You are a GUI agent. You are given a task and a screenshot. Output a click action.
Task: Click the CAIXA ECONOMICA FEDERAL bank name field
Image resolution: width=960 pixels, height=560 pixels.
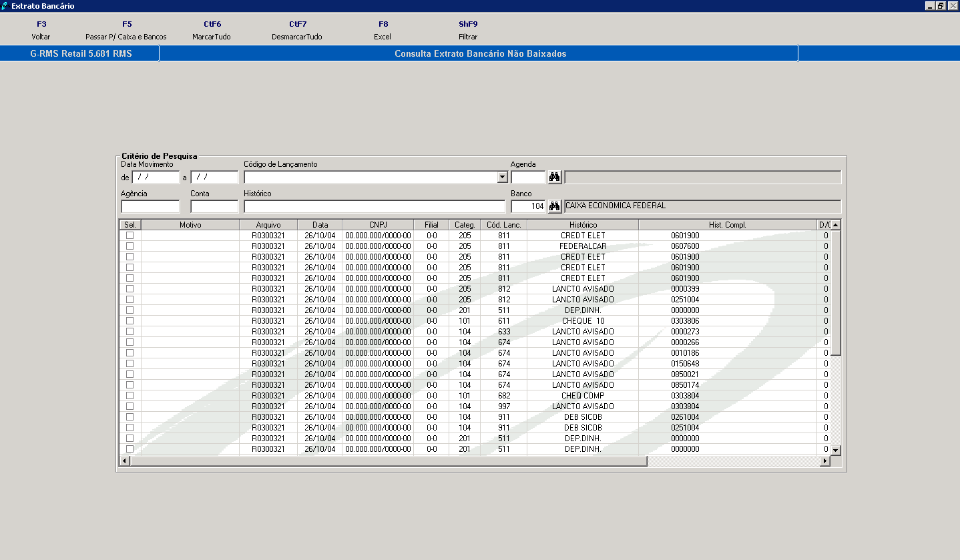(x=702, y=206)
